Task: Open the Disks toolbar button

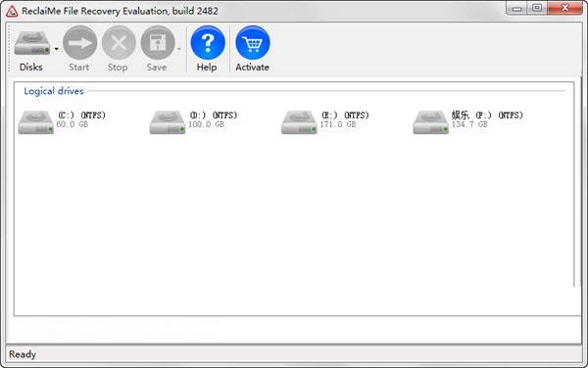Action: tap(32, 51)
